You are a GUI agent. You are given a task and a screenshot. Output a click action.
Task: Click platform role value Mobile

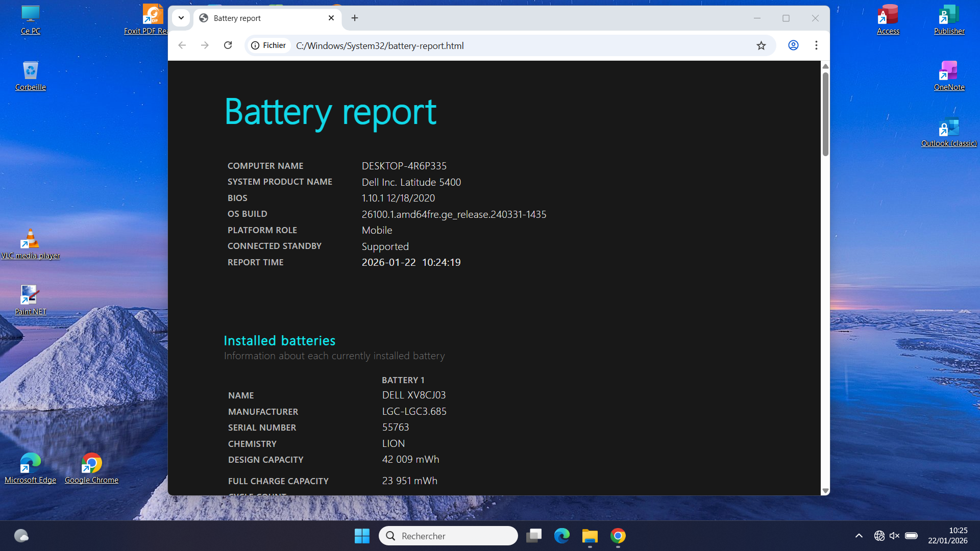(x=377, y=230)
